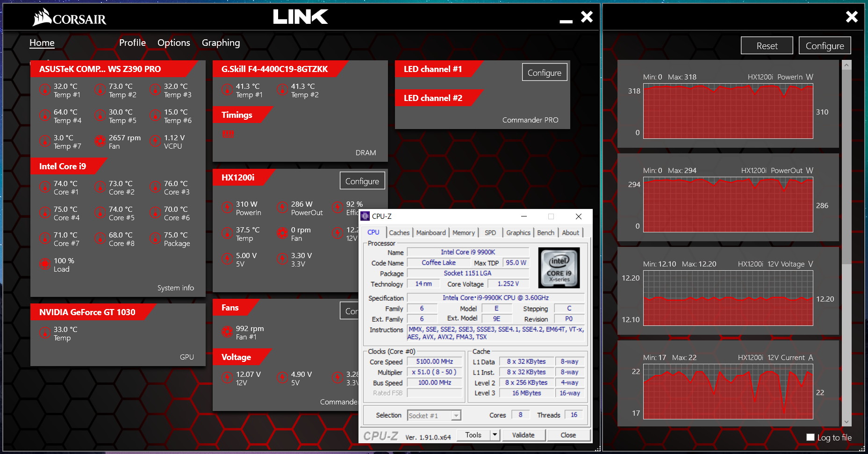
Task: Switch to the Bench tab in CPU-Z
Action: pos(545,232)
